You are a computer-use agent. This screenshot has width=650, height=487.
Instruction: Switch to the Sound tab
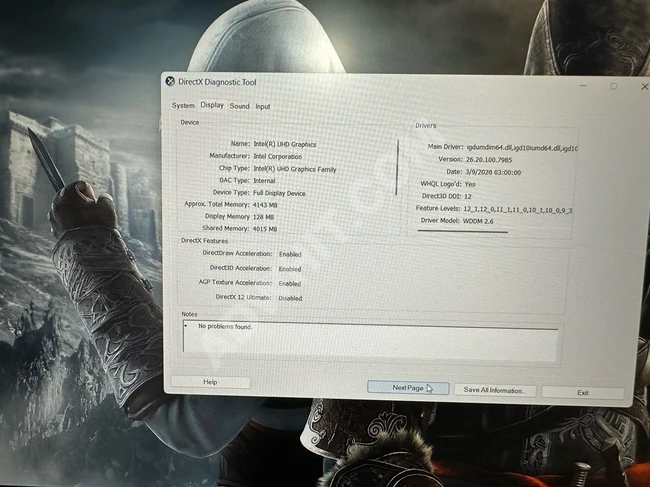[240, 106]
